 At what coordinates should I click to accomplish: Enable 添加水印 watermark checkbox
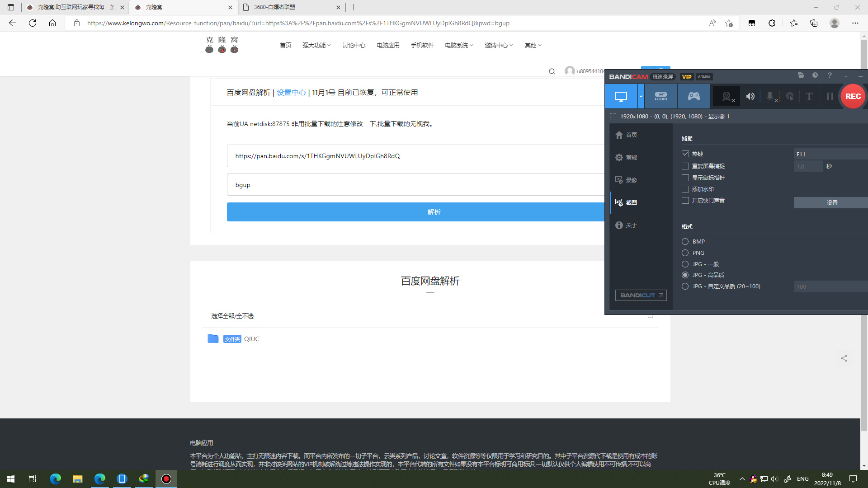[685, 189]
